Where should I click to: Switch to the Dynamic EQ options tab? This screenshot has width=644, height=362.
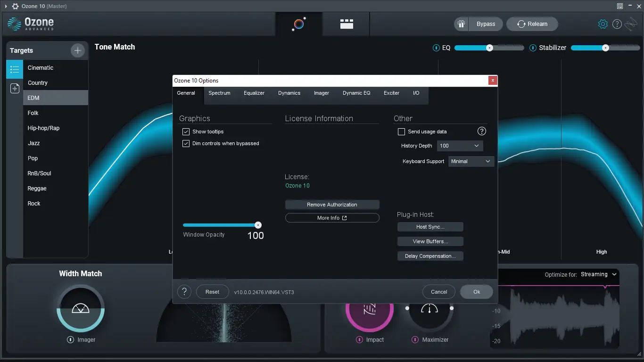[x=356, y=93]
